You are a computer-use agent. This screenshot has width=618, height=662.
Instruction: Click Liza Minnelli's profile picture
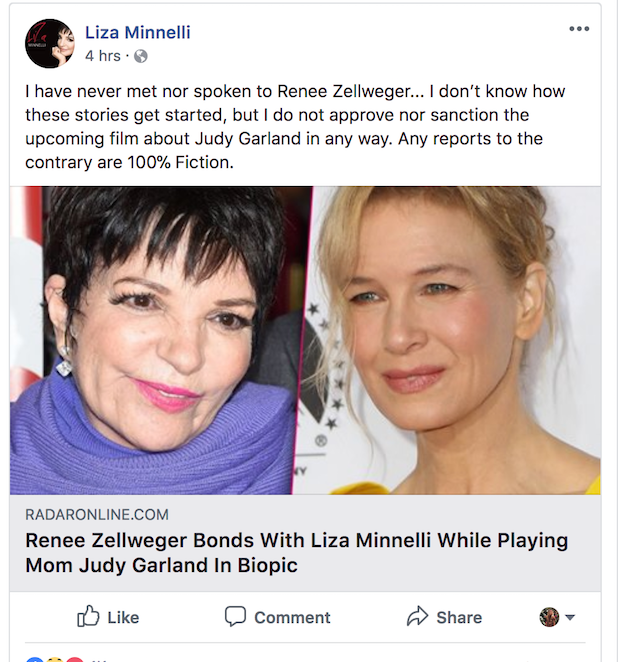point(49,43)
